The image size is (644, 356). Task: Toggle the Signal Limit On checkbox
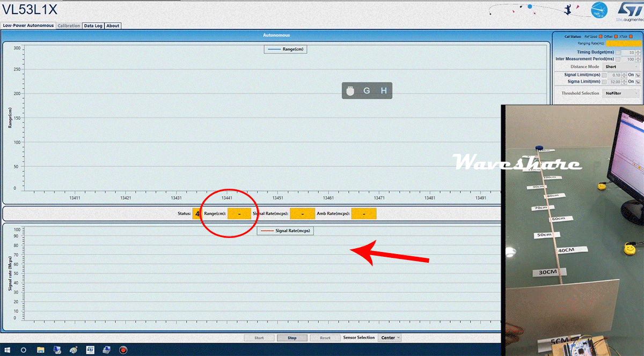(638, 75)
